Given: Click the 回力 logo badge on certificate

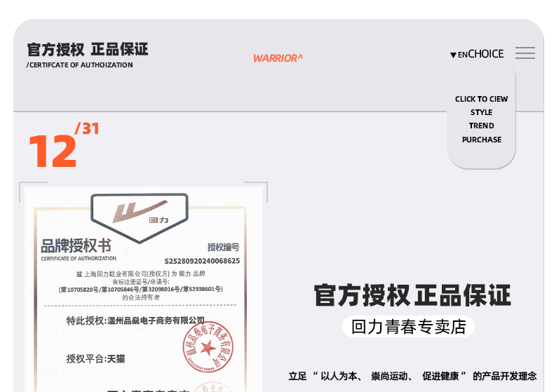Looking at the screenshot, I should pos(140,218).
